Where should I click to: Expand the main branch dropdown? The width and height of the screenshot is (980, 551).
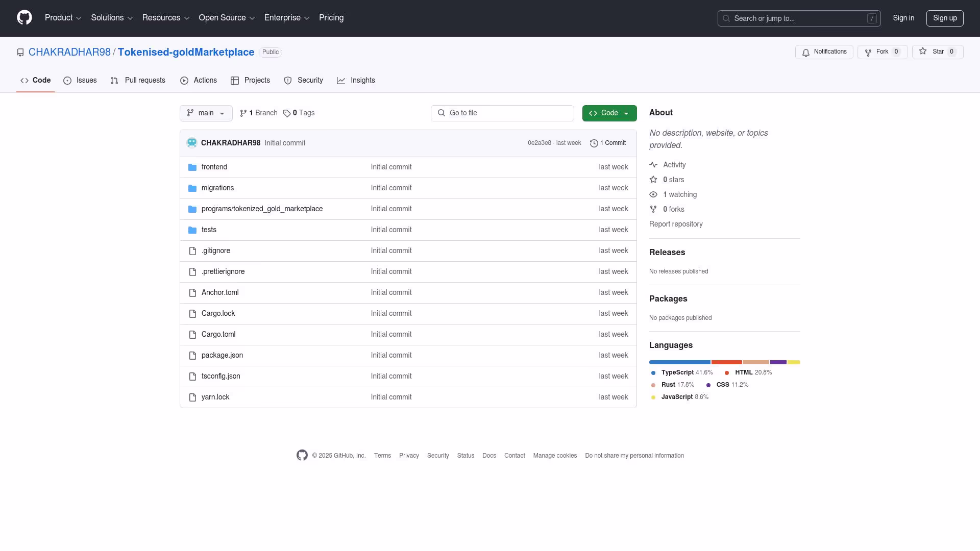pyautogui.click(x=206, y=113)
